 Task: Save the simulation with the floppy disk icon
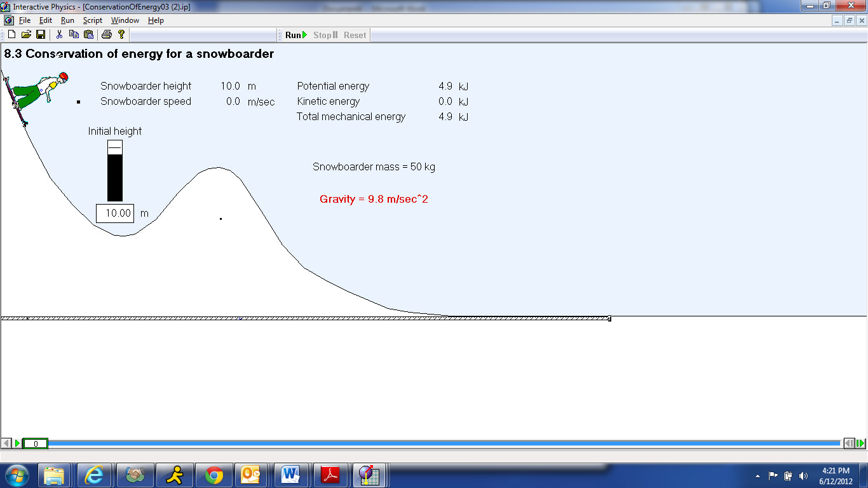click(40, 35)
